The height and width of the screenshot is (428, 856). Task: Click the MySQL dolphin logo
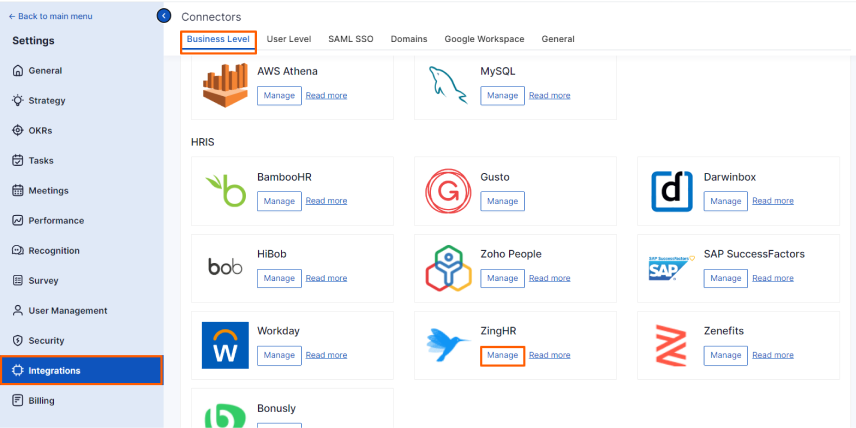tap(448, 85)
